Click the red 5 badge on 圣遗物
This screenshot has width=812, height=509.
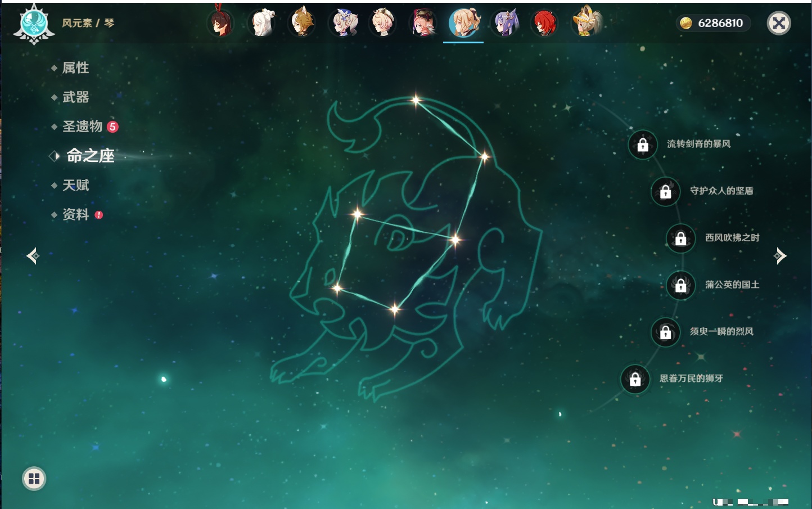(x=112, y=127)
